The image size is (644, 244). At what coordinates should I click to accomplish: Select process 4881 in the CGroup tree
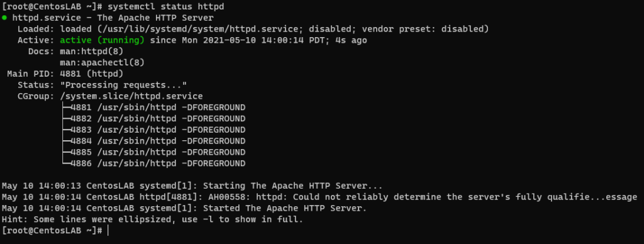pyautogui.click(x=158, y=108)
